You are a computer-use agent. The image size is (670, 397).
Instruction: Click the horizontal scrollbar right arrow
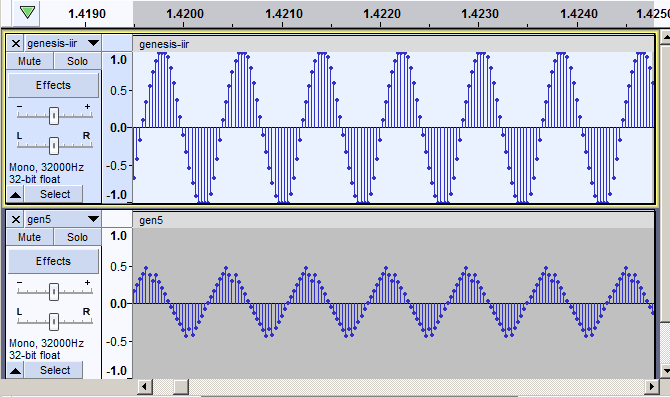click(x=651, y=387)
